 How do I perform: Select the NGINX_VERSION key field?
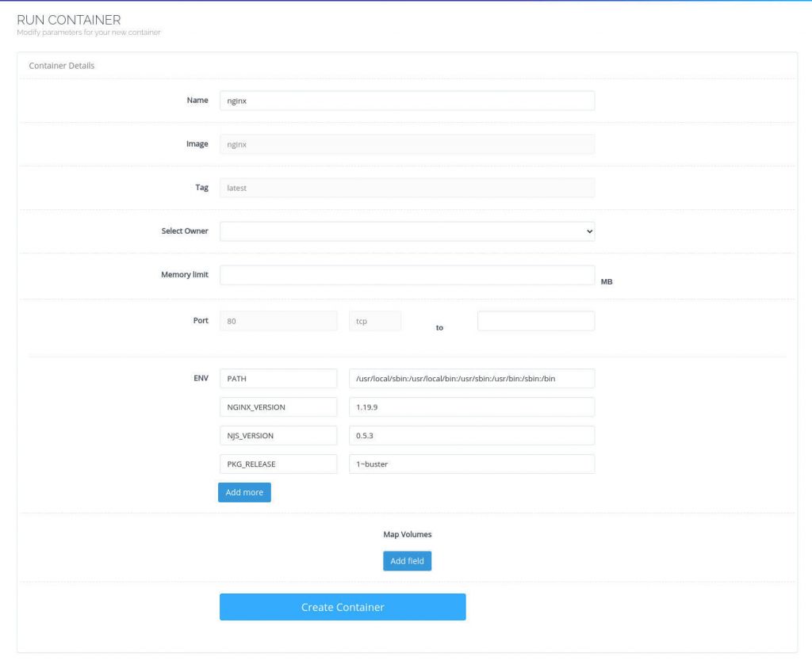point(278,407)
